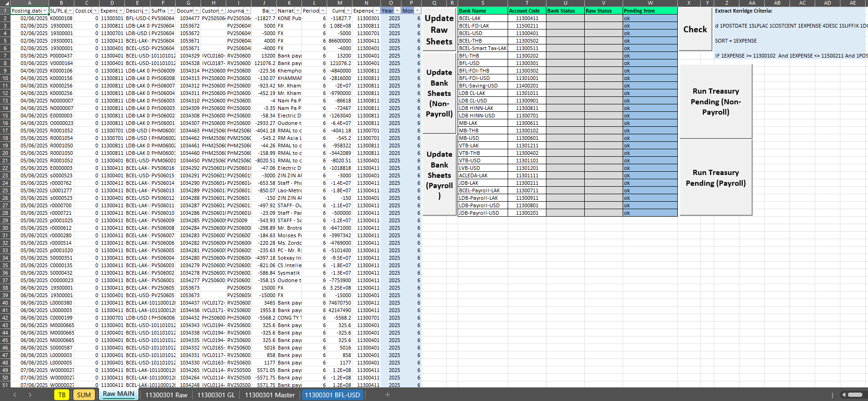
Task: Select the ACLEDA-LAK bank name cell
Action: tap(482, 175)
